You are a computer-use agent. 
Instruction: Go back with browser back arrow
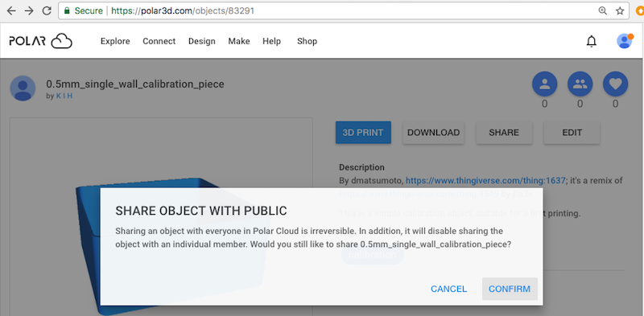pyautogui.click(x=10, y=11)
